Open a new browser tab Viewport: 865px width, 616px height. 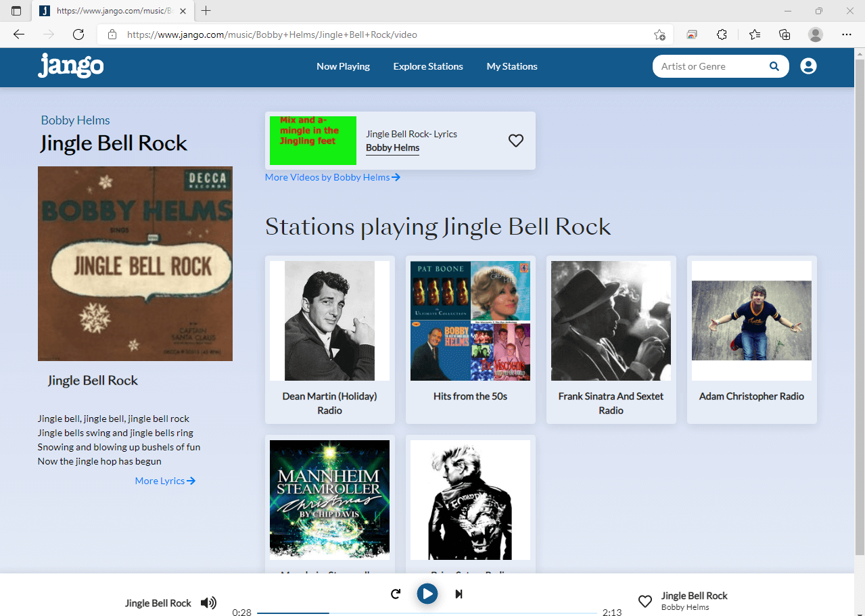pos(206,11)
